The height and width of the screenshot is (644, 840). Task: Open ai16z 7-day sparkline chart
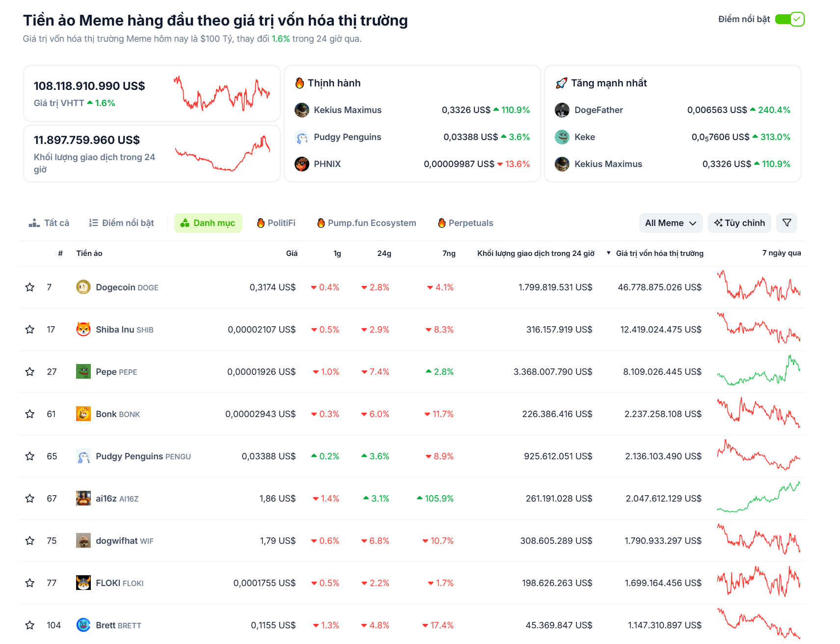(x=759, y=497)
